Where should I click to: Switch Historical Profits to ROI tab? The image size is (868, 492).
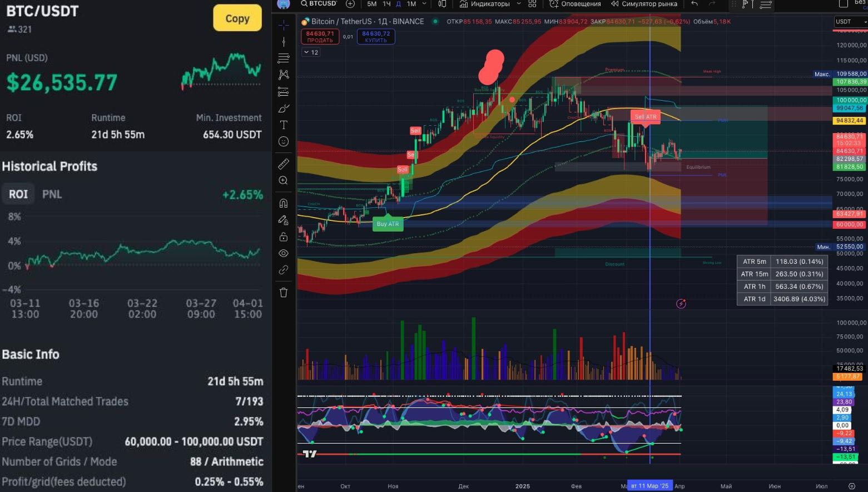tap(18, 194)
